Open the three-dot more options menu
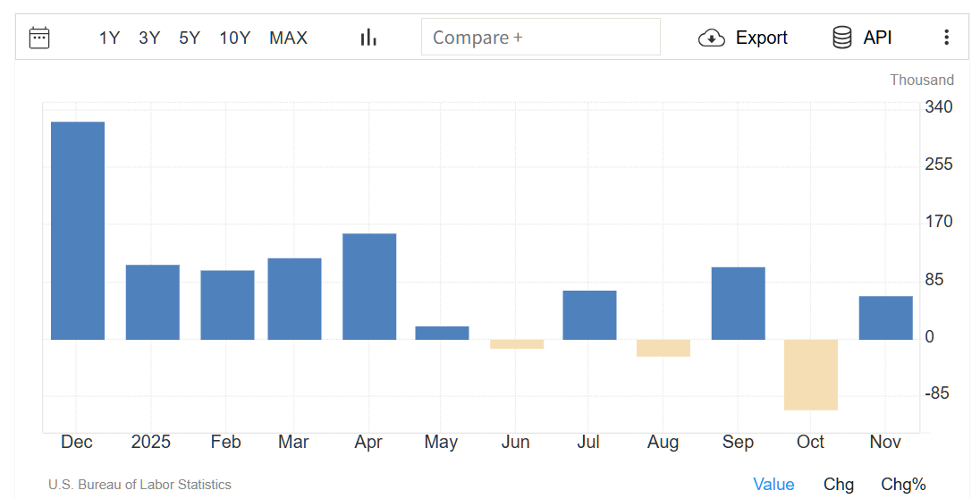This screenshot has height=499, width=980. point(947,38)
